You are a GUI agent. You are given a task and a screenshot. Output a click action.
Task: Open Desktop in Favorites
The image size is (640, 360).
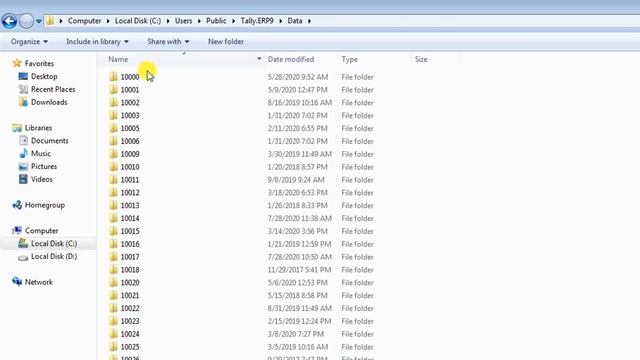pyautogui.click(x=44, y=76)
